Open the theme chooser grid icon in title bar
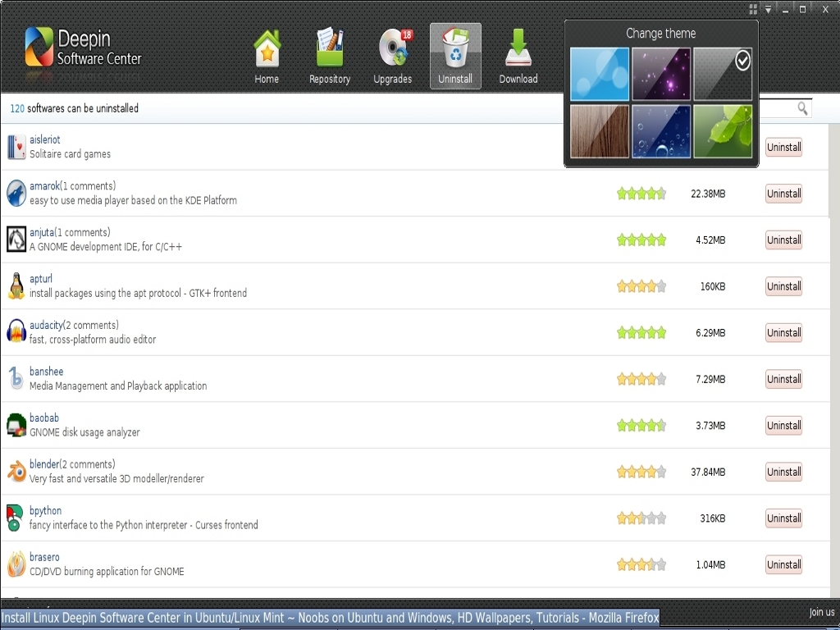The height and width of the screenshot is (630, 840). pos(753,9)
